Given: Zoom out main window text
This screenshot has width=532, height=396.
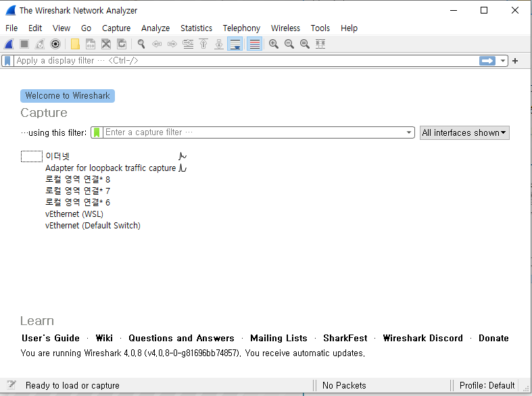Looking at the screenshot, I should pyautogui.click(x=289, y=44).
